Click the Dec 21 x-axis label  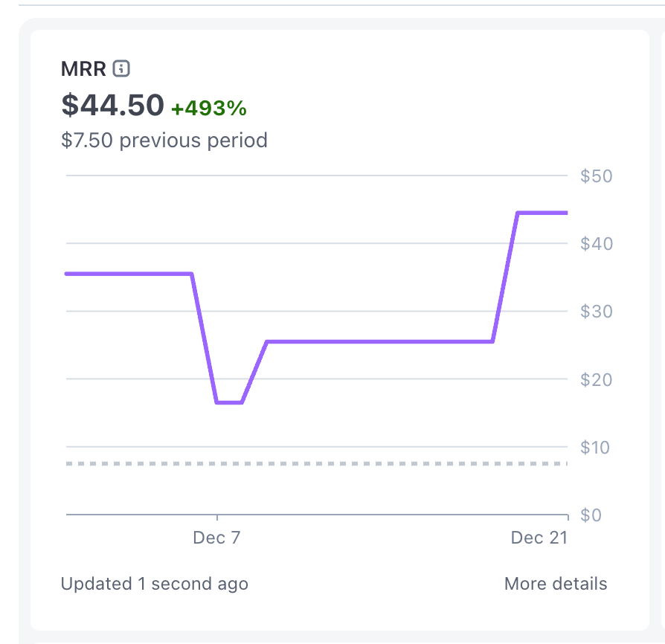pos(539,538)
